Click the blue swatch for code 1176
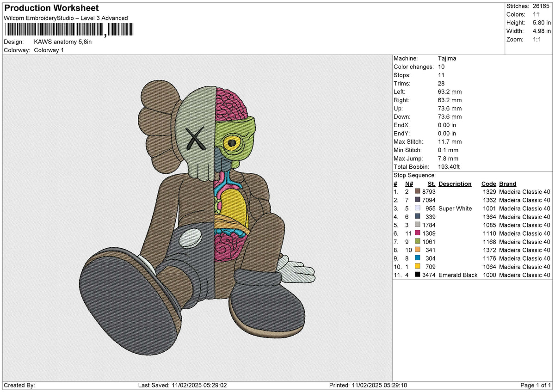This screenshot has height=392, width=555. click(418, 258)
